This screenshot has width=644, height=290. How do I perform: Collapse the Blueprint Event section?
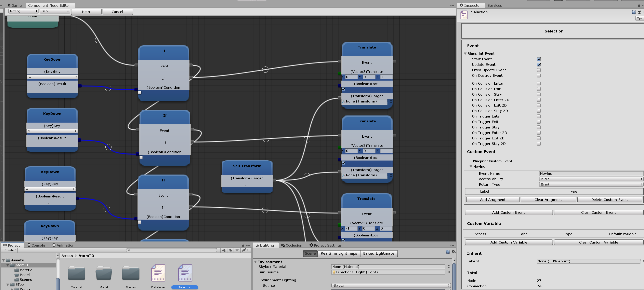(465, 54)
